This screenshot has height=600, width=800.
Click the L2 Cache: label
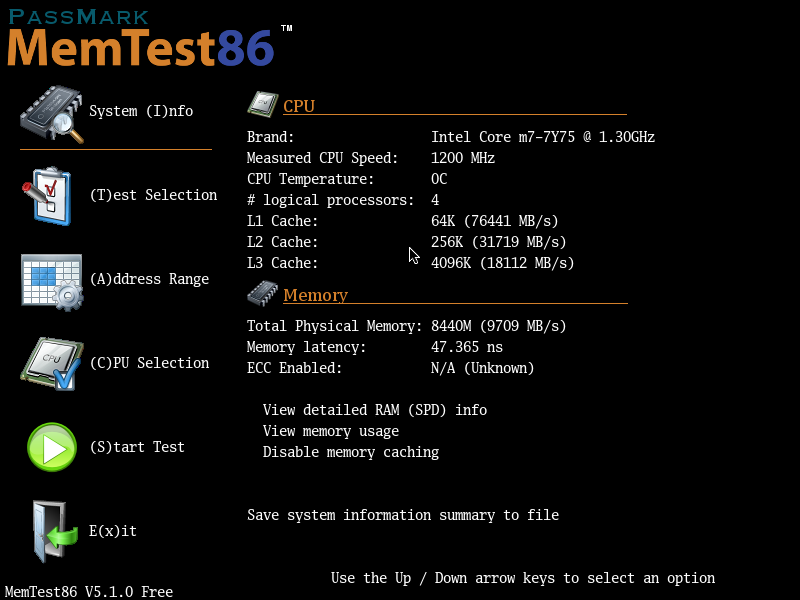click(283, 242)
